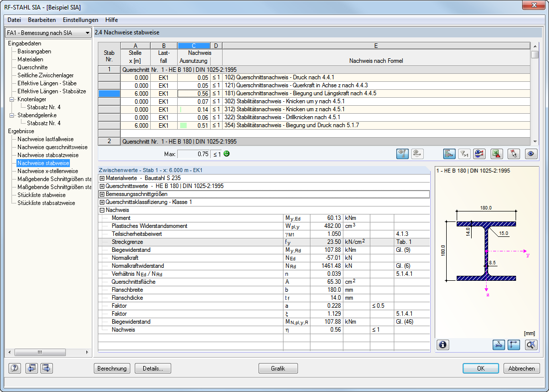Click the Stab 2 row header in table
Viewport: 549px width, 392px height.
point(109,142)
